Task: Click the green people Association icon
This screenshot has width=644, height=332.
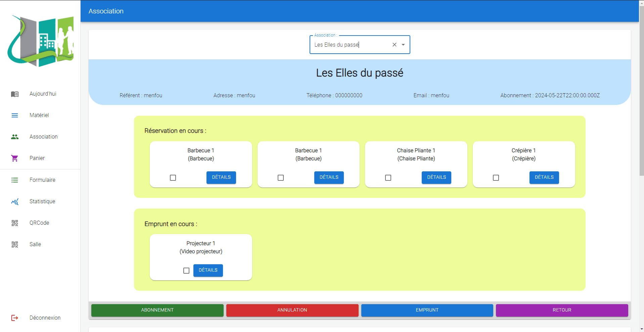Action: coord(15,137)
